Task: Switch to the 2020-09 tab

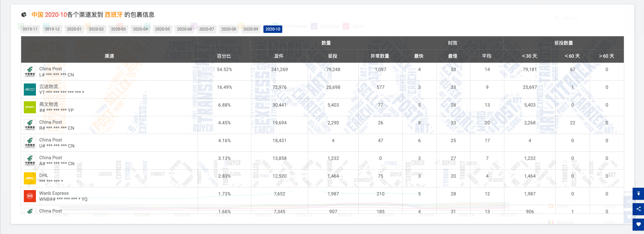Action: point(251,29)
